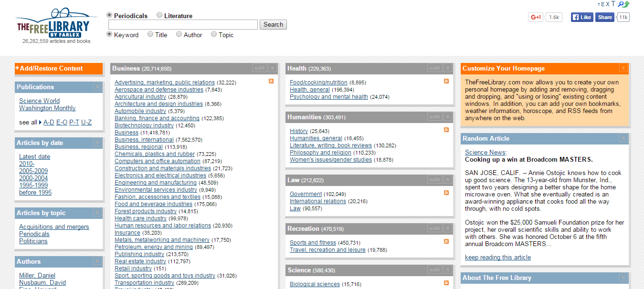This screenshot has width=644, height=289.
Task: Open Philosophy and religion link
Action: point(320,153)
